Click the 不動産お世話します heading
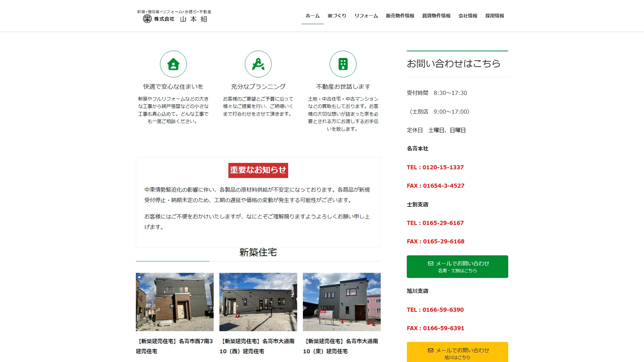644x362 pixels. (x=343, y=86)
